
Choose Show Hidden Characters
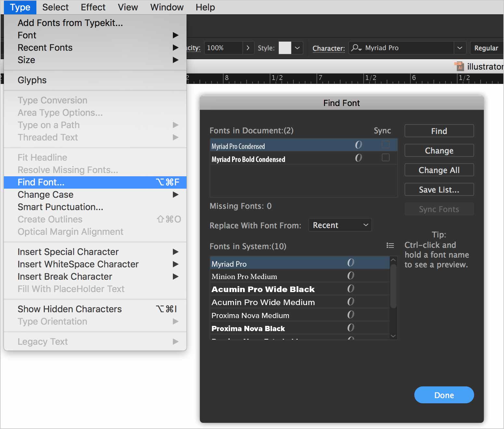pos(95,309)
